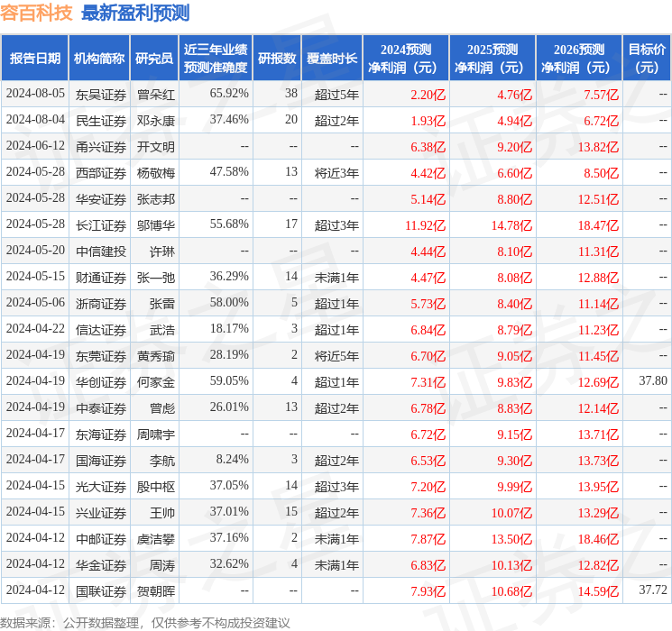The width and height of the screenshot is (672, 631).
Task: Select the 长江证券 institution cell
Action: [x=101, y=224]
